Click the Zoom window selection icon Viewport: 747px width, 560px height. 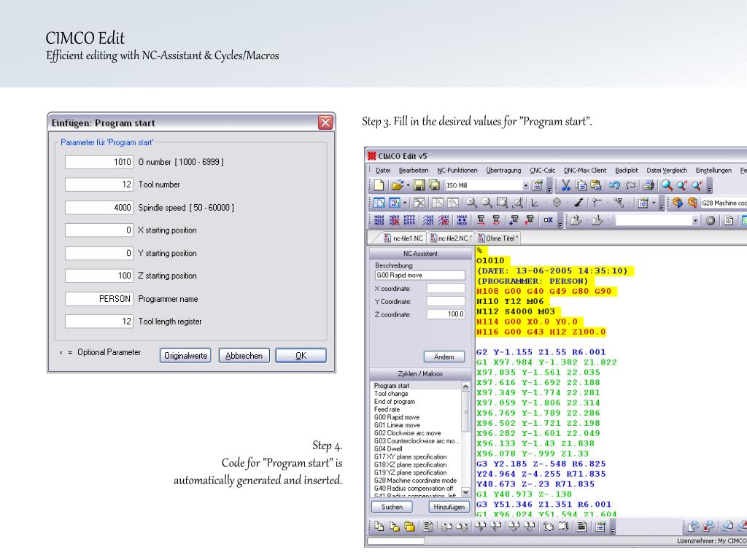[502, 203]
